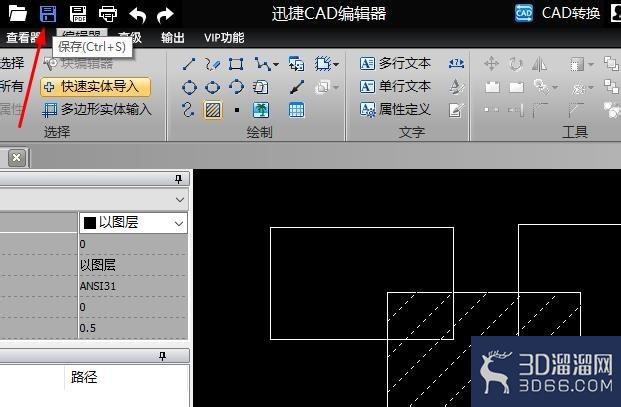Select the Move tool with four-way arrows

pyautogui.click(x=491, y=63)
